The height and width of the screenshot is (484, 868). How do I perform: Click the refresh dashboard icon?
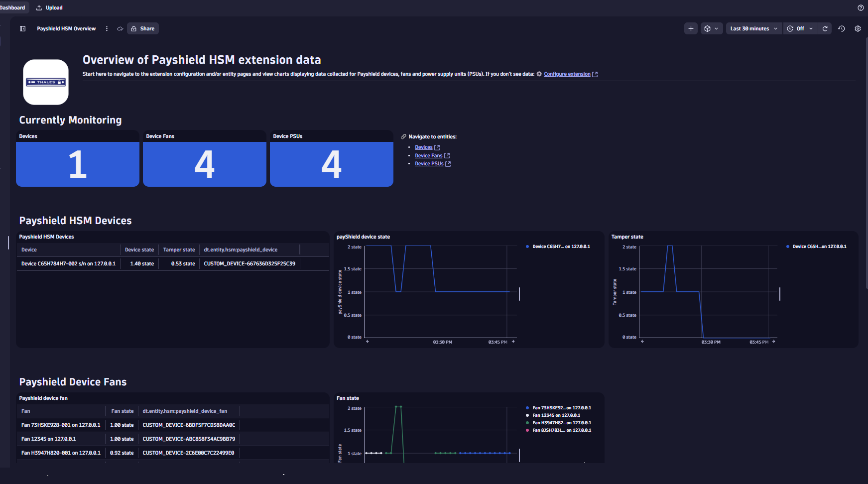(825, 28)
